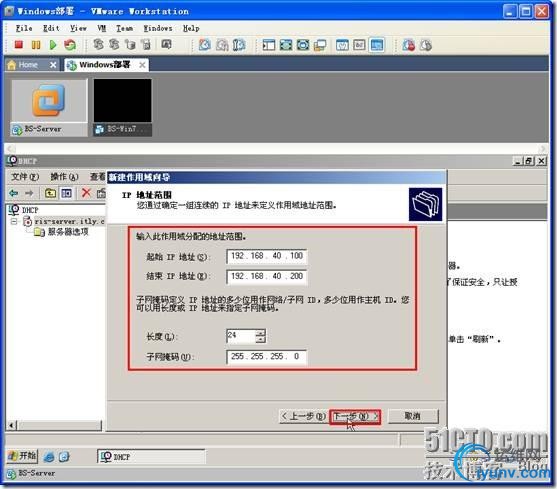Click the DHCP show/hide console tree icon
The image size is (557, 489).
[x=67, y=193]
